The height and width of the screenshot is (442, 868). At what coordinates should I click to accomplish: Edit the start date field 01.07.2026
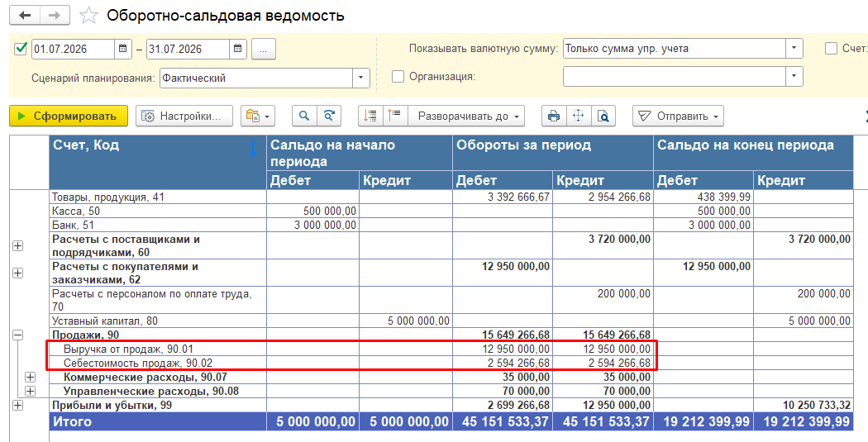[73, 49]
